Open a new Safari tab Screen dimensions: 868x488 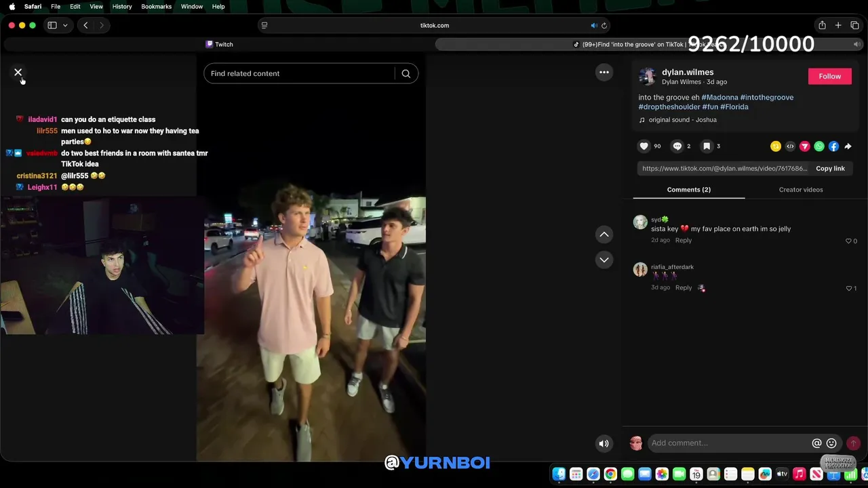838,25
